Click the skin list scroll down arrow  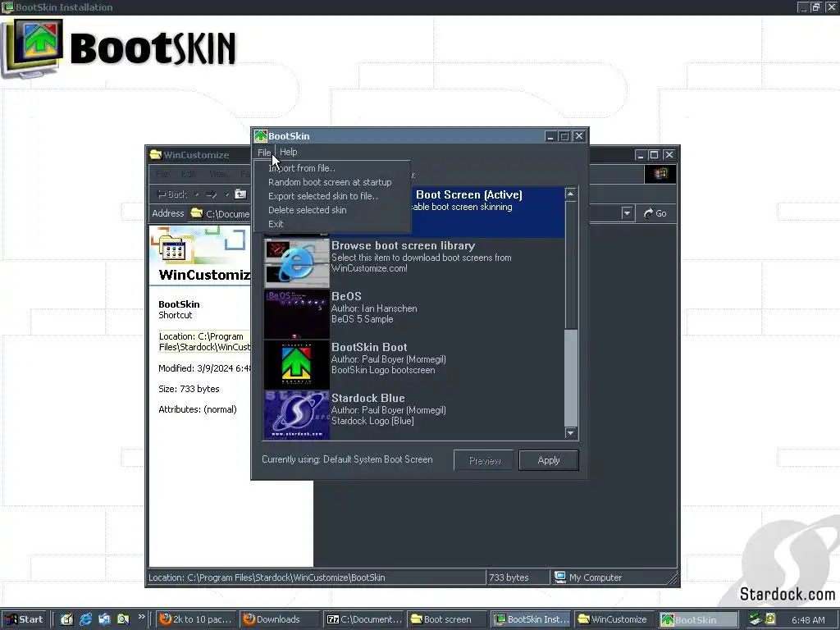571,433
